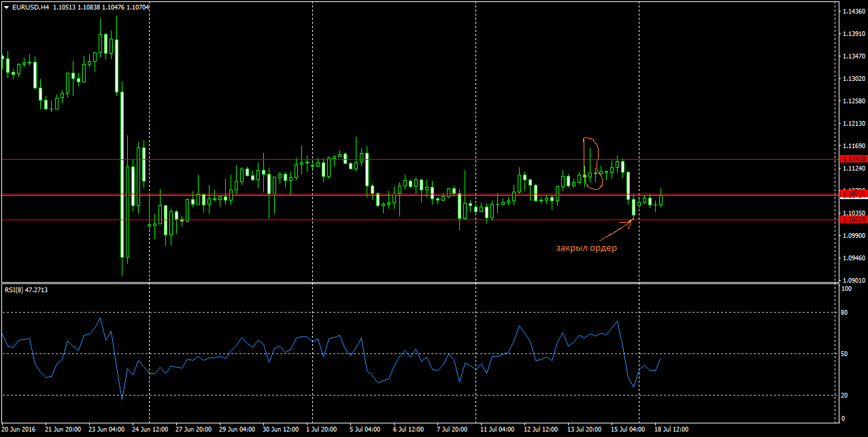Click the 24 Jun 12:00 time label
868x437 pixels.
point(150,430)
